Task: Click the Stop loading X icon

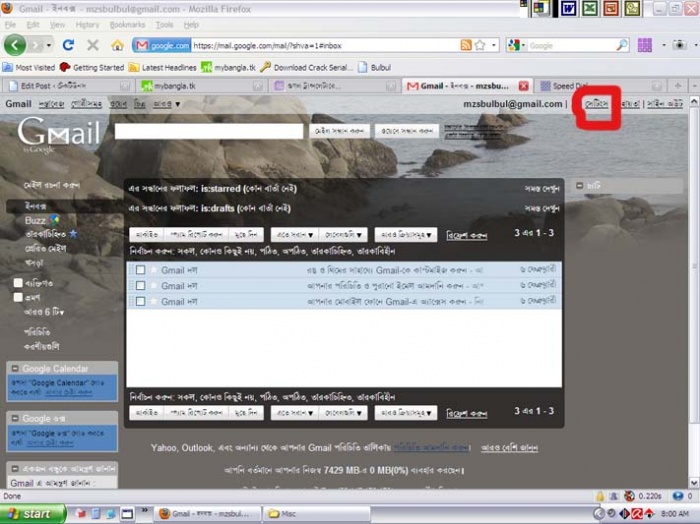Action: (x=93, y=45)
